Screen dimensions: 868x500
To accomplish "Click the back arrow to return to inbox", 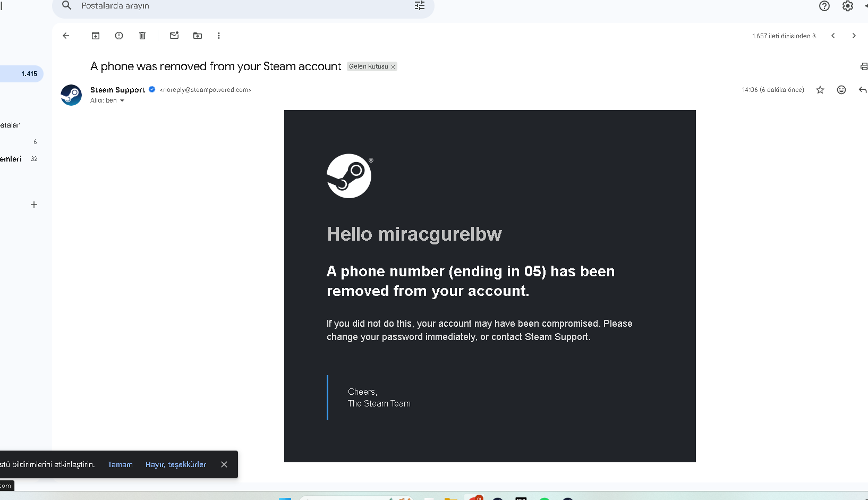I will [x=66, y=36].
